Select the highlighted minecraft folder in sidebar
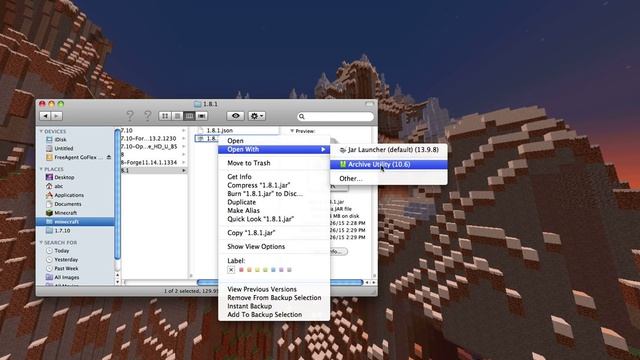Viewport: 640px width, 360px height. (75, 222)
